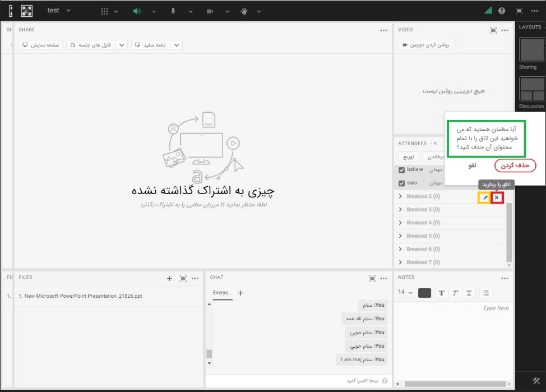Add a new chat tab with plus
This screenshot has height=392, width=546.
pyautogui.click(x=240, y=293)
